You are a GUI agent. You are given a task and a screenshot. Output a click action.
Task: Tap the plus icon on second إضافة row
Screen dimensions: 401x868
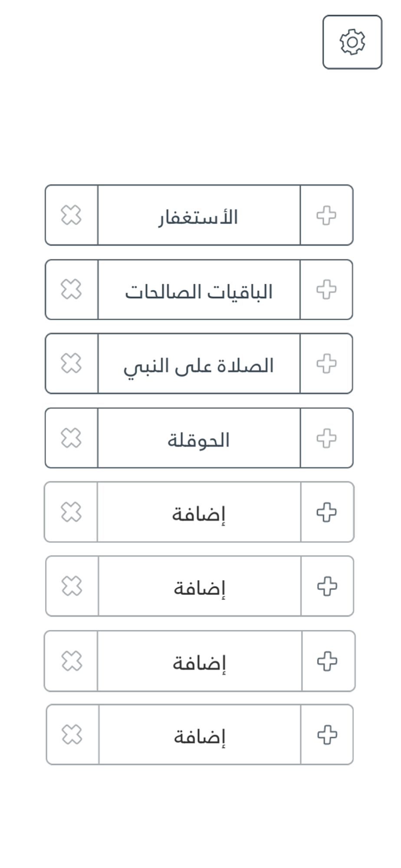coord(327,586)
